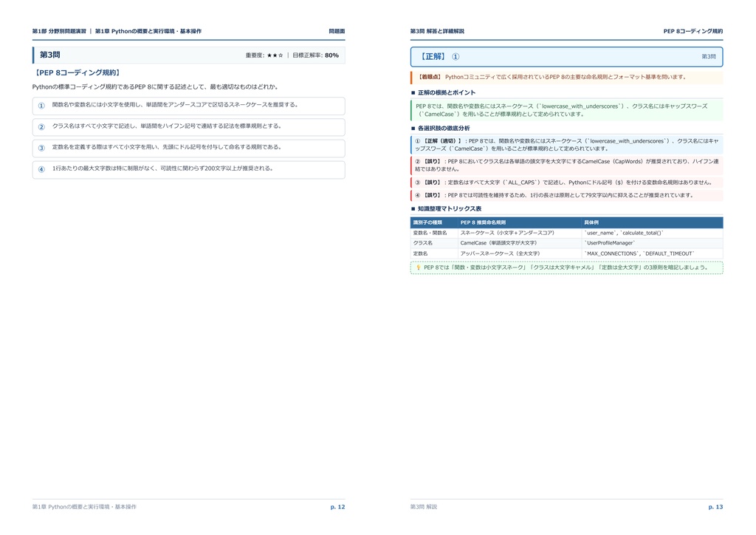Click the p. 12 page number

[x=337, y=507]
